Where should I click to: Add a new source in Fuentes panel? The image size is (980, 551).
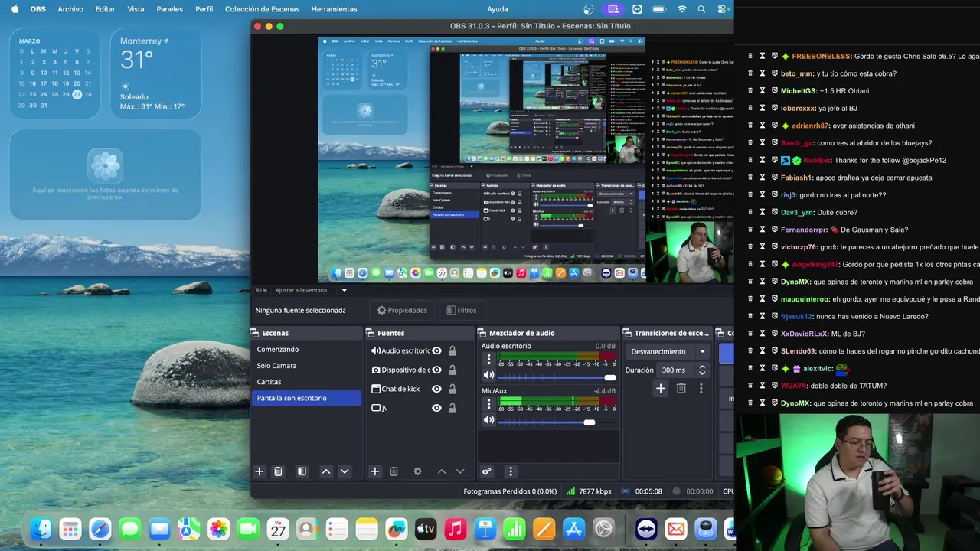coord(374,471)
